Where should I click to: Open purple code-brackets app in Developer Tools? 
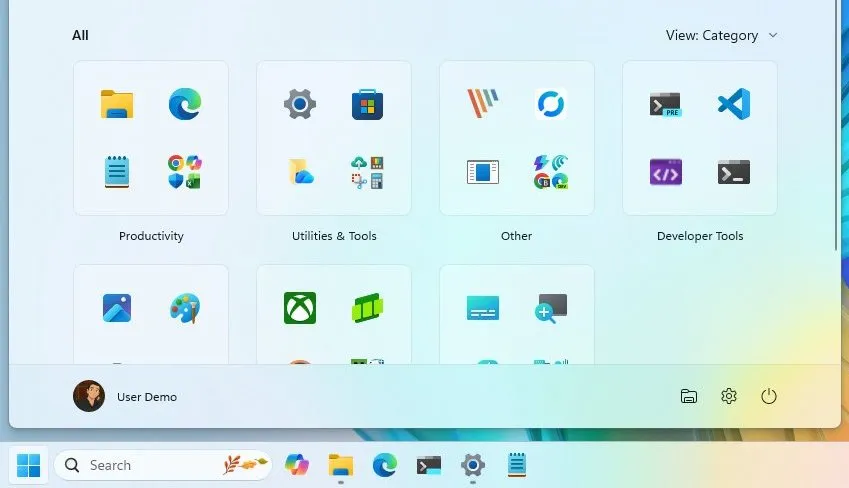tap(665, 172)
